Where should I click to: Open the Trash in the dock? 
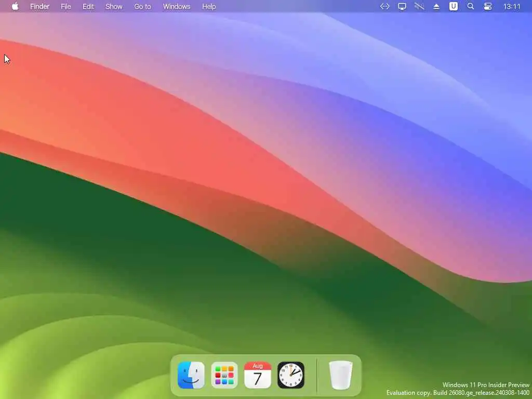click(341, 375)
